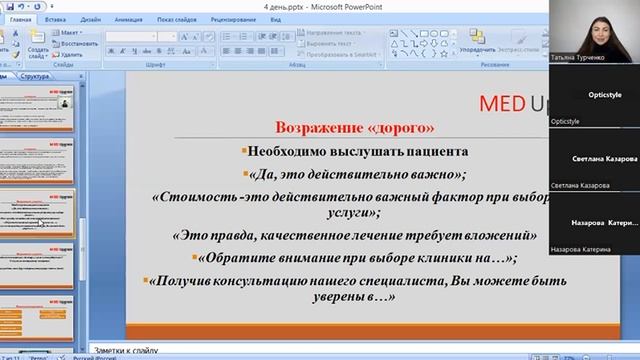Image resolution: width=640 pixels, height=360 pixels.
Task: Apply underline (Ч) formatting
Action: click(x=135, y=51)
